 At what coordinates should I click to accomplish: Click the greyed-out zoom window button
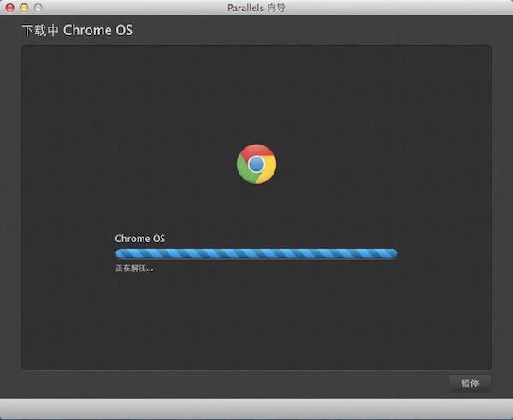38,8
